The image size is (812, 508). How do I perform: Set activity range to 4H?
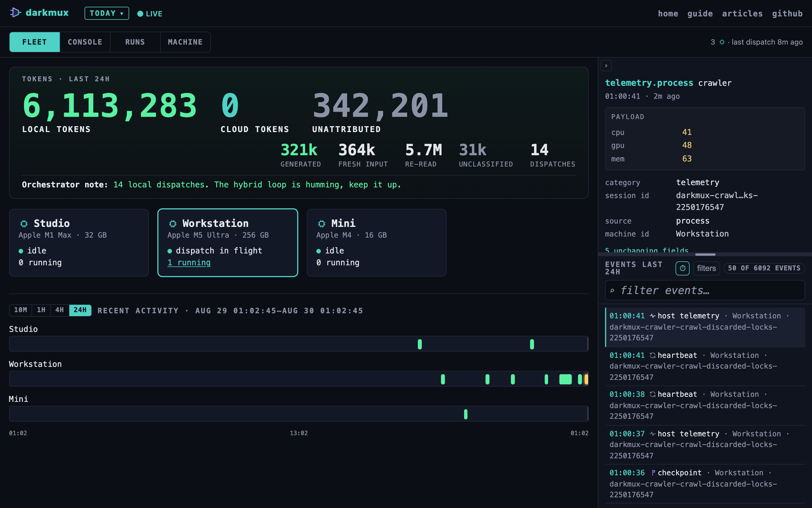59,310
